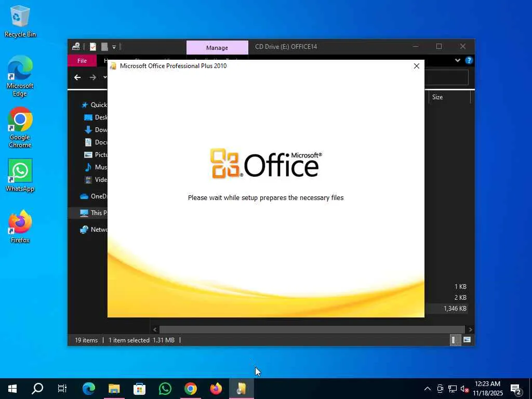This screenshot has height=399, width=532.
Task: Select Documents in navigation pane
Action: (96, 142)
